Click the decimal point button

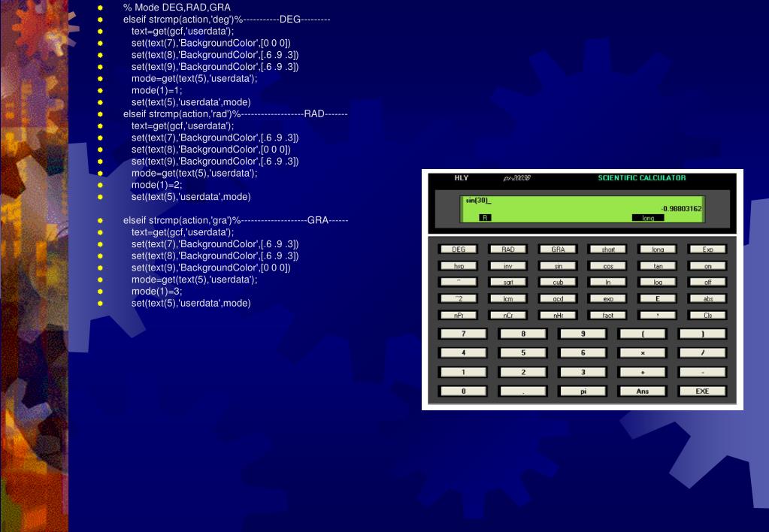pos(522,391)
